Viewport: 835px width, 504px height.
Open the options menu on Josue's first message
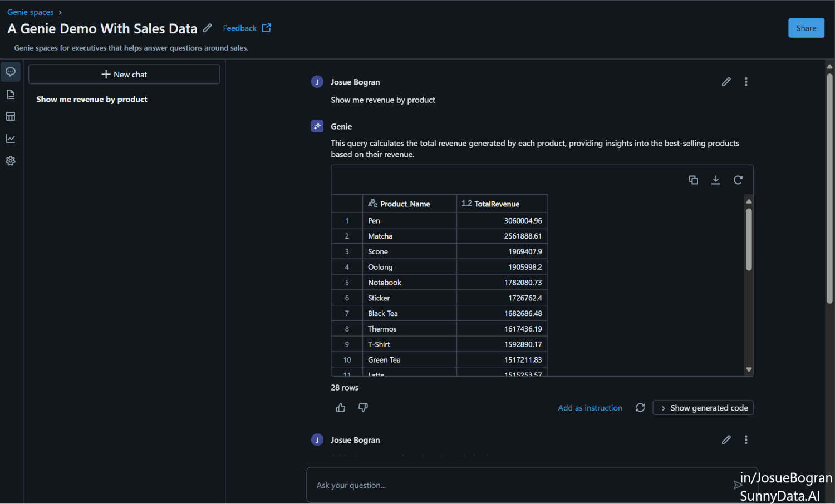[x=746, y=81]
